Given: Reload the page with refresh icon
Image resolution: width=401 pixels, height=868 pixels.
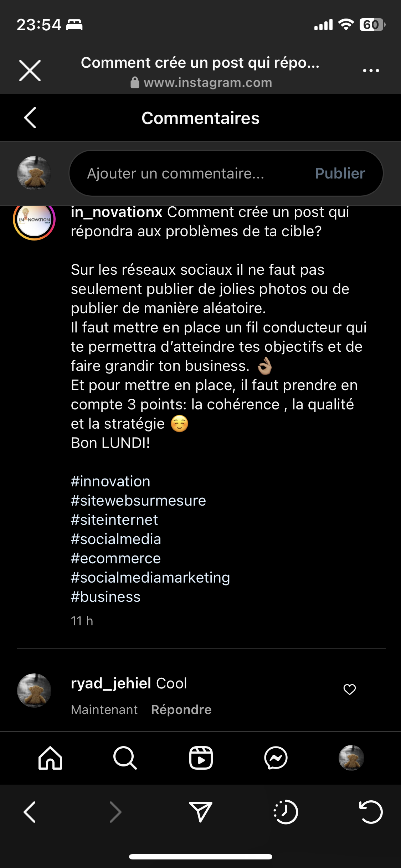Looking at the screenshot, I should [371, 812].
